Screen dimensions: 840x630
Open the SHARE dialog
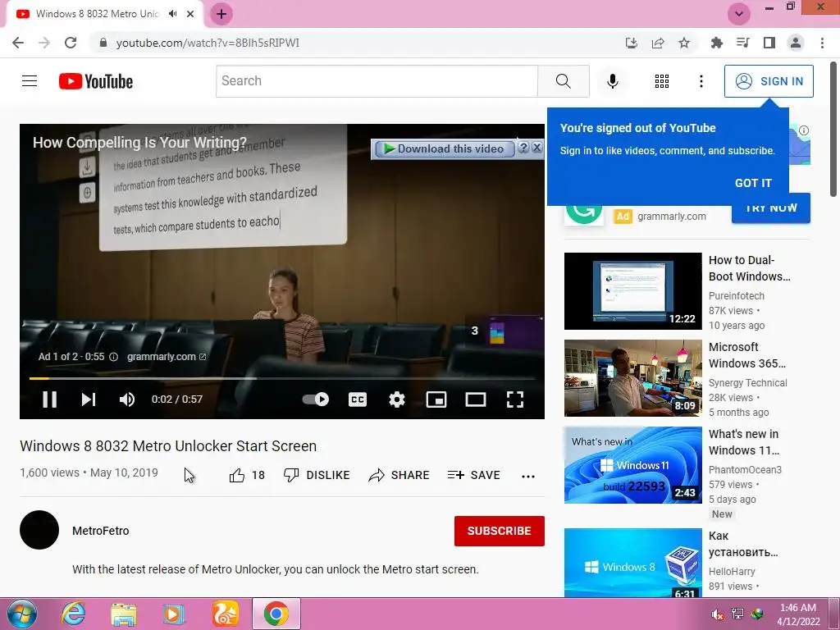coord(399,475)
